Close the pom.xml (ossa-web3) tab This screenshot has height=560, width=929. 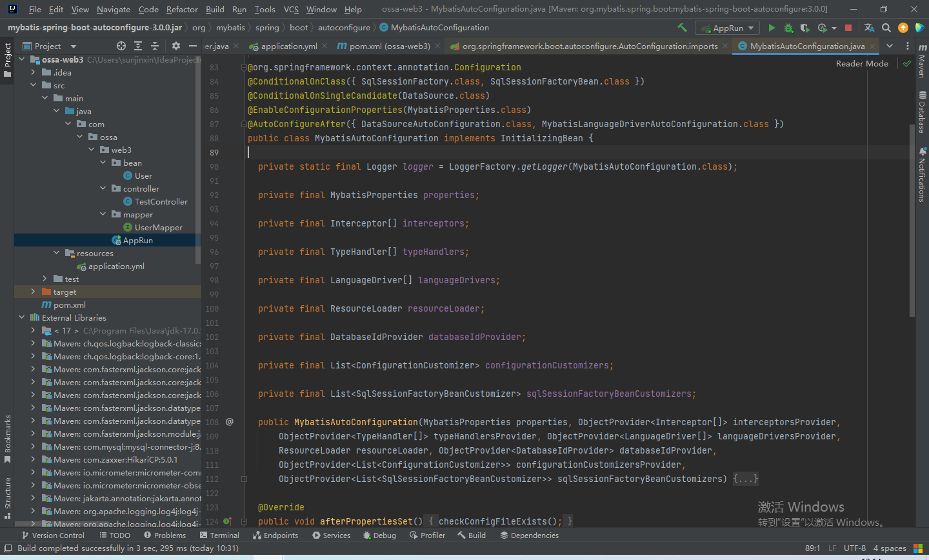pyautogui.click(x=437, y=46)
